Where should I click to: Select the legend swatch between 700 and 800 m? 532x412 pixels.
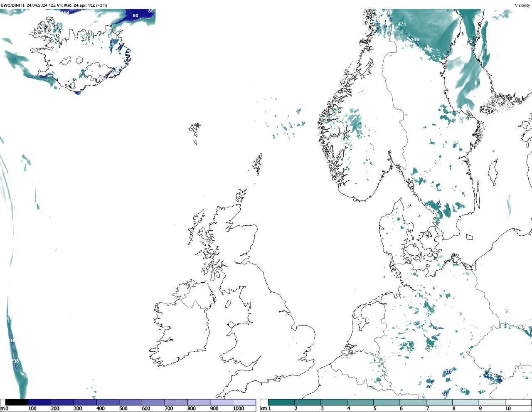pyautogui.click(x=176, y=402)
